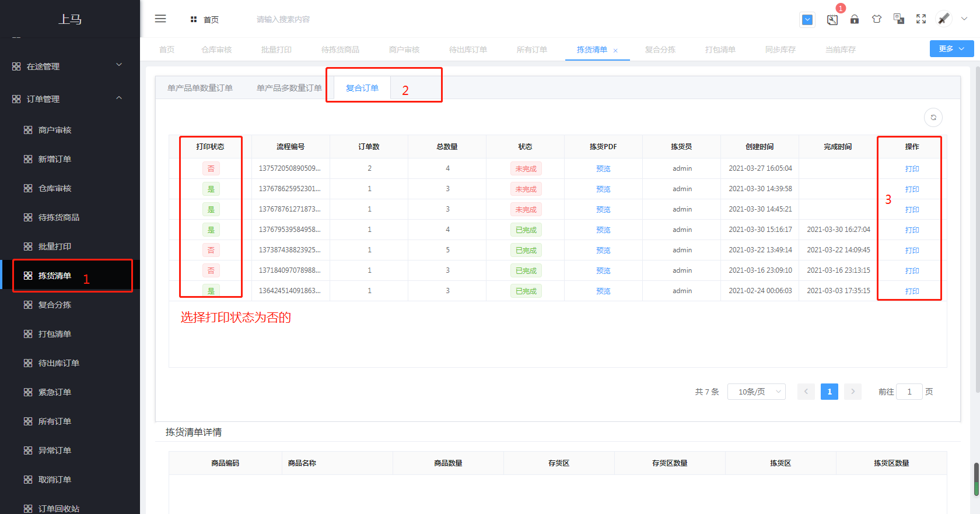The image size is (980, 514).
Task: Collapse the 订单管理 sidebar menu
Action: (x=70, y=98)
